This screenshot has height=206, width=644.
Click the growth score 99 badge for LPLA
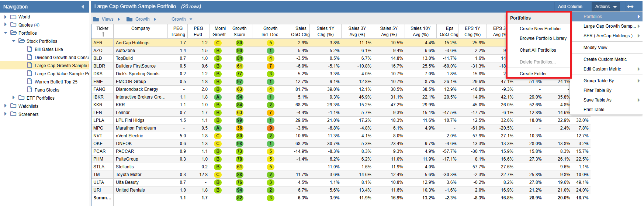click(x=240, y=120)
